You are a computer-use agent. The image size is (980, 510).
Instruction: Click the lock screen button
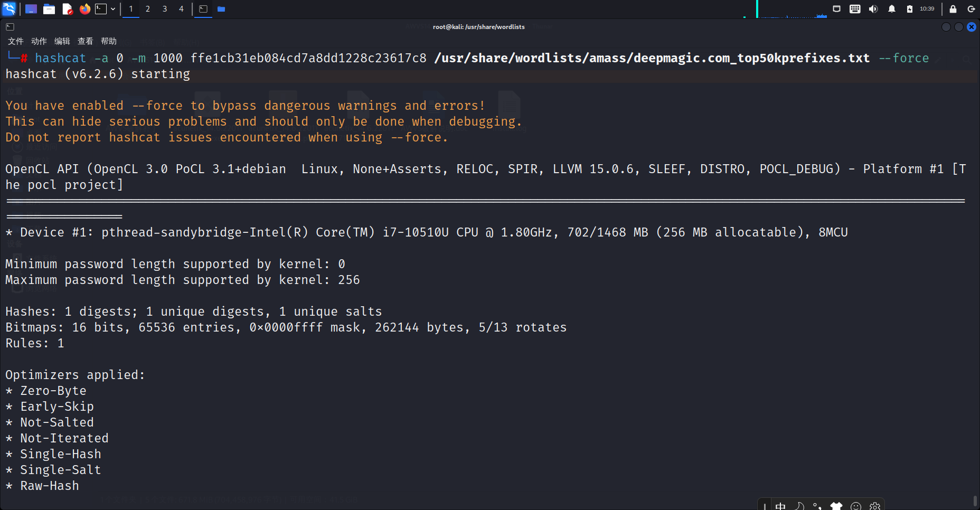953,9
